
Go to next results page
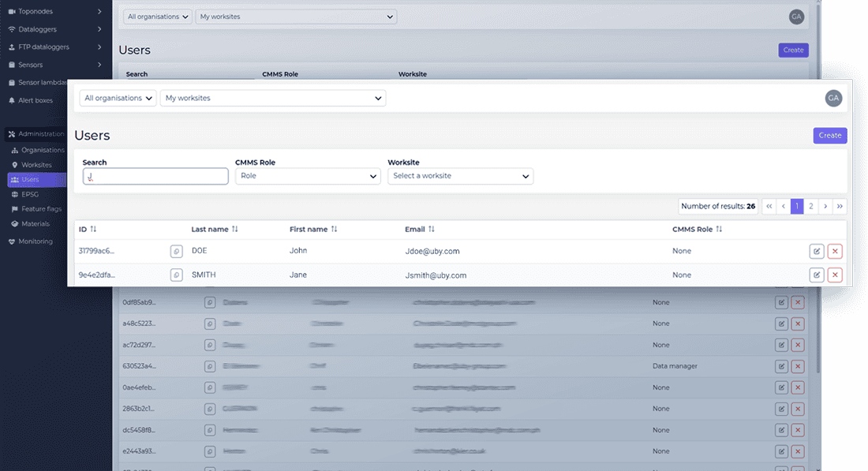[x=825, y=206]
